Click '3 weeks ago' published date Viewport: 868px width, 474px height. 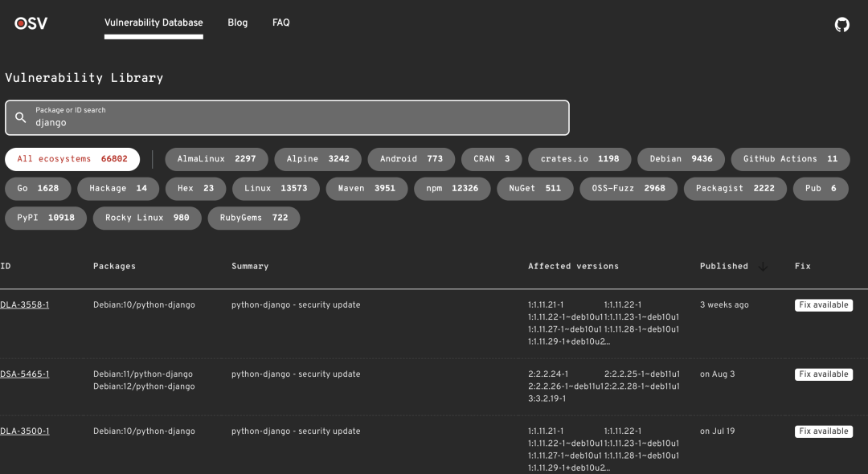pos(724,304)
